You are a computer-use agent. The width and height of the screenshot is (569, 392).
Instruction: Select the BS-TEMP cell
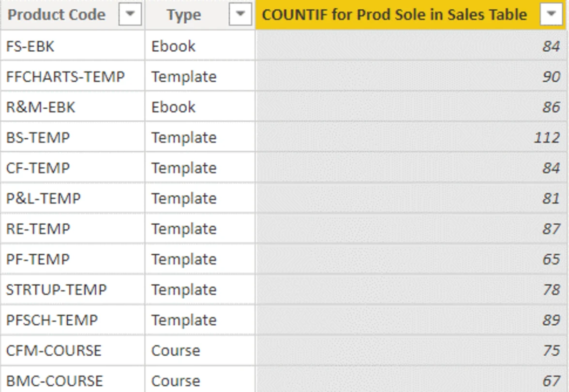tap(38, 138)
